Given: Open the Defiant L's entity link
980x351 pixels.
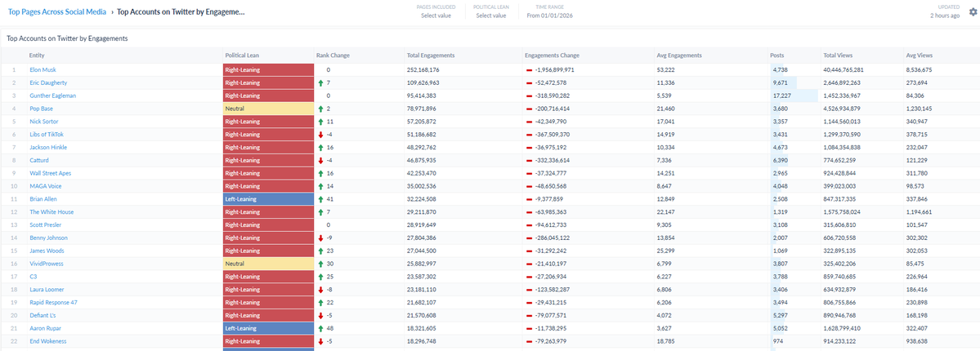Looking at the screenshot, I should click(x=44, y=315).
